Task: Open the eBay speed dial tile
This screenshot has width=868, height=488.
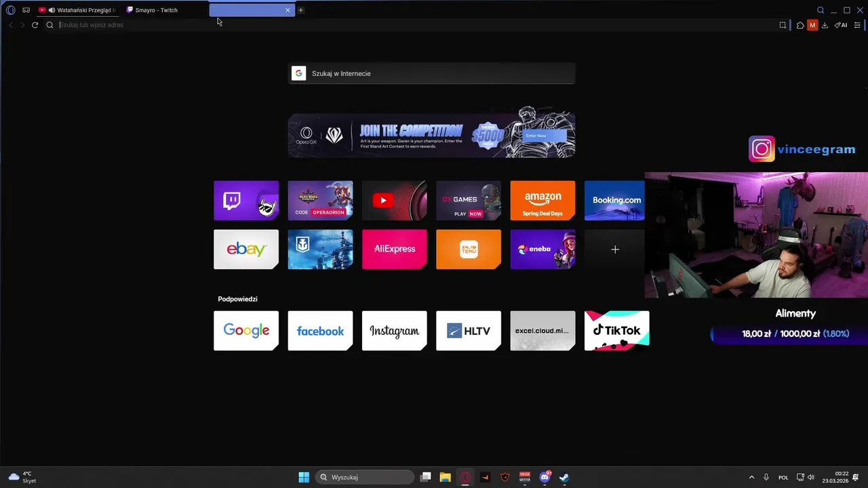Action: 246,249
